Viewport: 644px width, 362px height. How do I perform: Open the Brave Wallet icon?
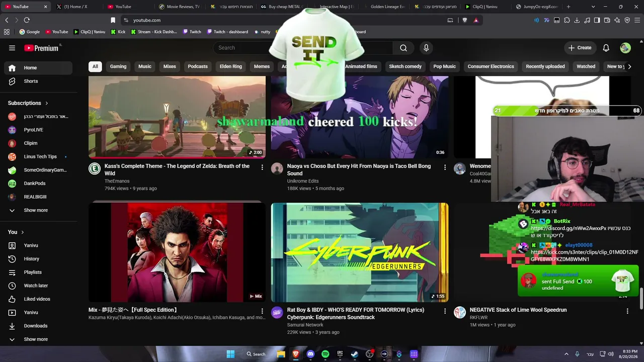click(607, 20)
